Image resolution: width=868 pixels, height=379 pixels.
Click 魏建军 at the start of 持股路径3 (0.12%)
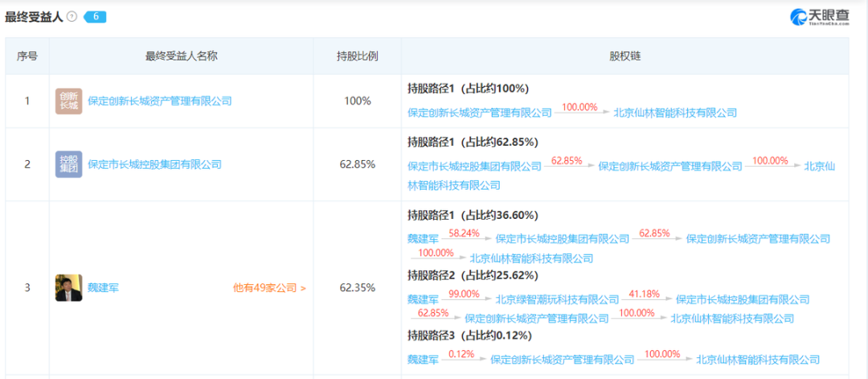click(423, 360)
